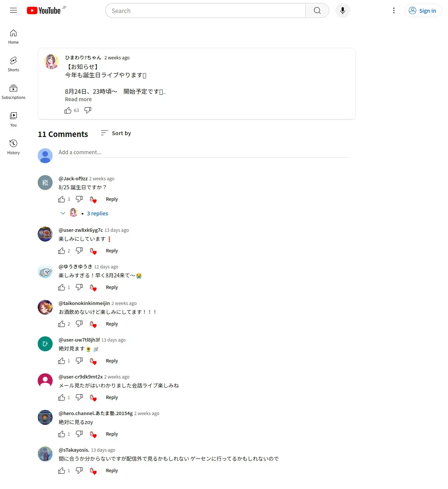Expand post text with Read more

pos(78,99)
